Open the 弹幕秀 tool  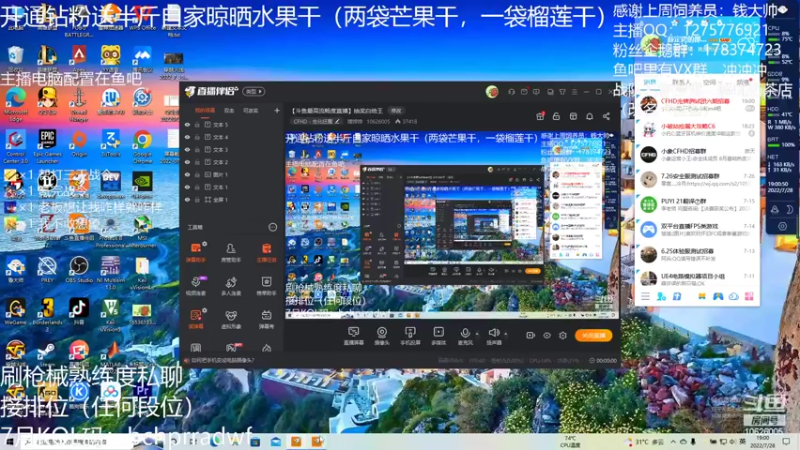tap(266, 319)
